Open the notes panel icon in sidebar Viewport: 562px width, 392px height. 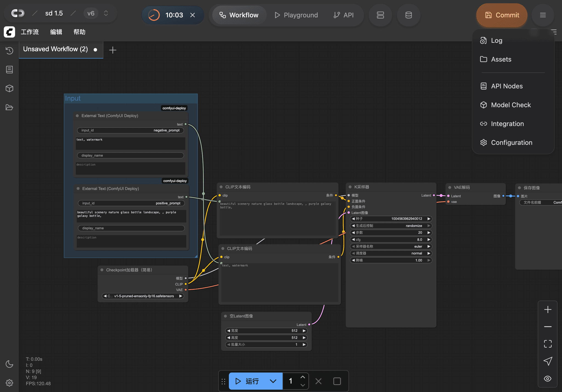pyautogui.click(x=9, y=69)
